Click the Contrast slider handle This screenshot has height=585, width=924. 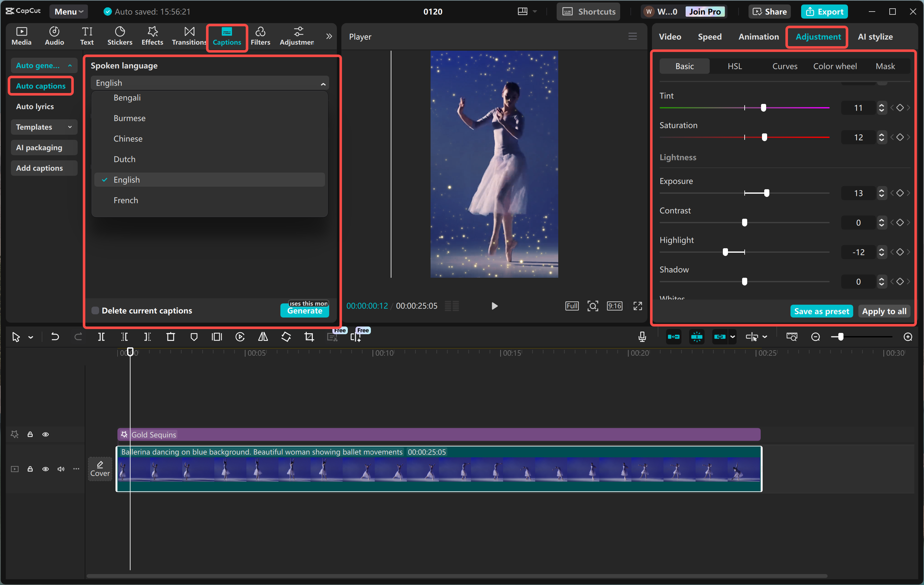point(744,223)
